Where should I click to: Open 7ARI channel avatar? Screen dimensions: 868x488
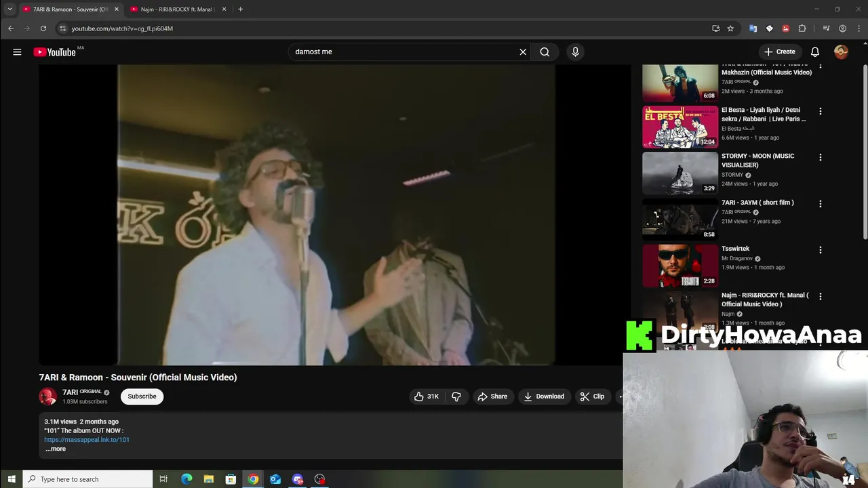click(x=47, y=396)
